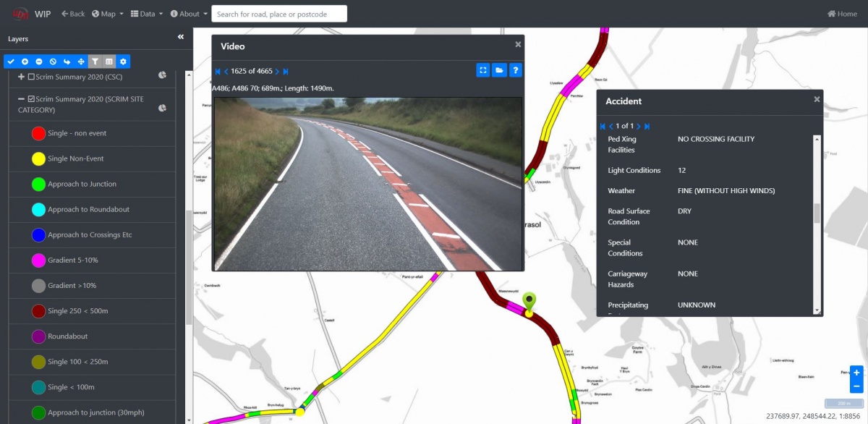The image size is (868, 424).
Task: Collapse Scrim Summary 2020 (SCRIM SITE CATEGORY) legend
Action: pos(22,99)
